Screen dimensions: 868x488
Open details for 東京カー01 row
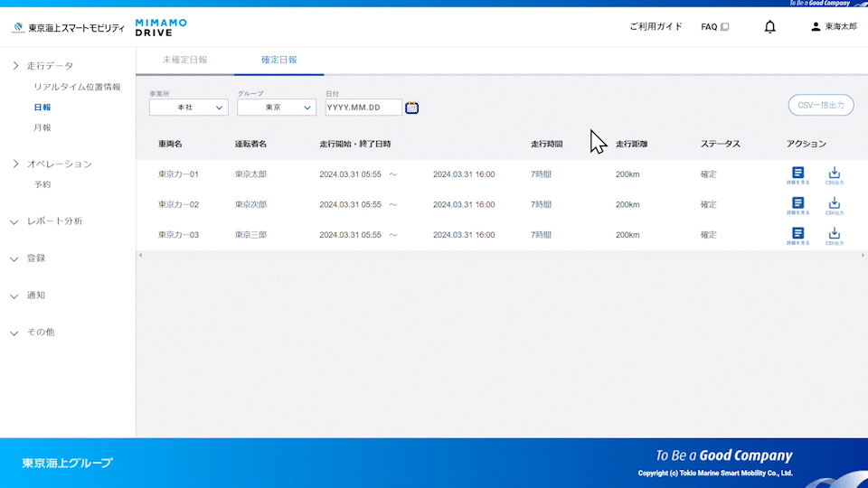[x=797, y=175]
